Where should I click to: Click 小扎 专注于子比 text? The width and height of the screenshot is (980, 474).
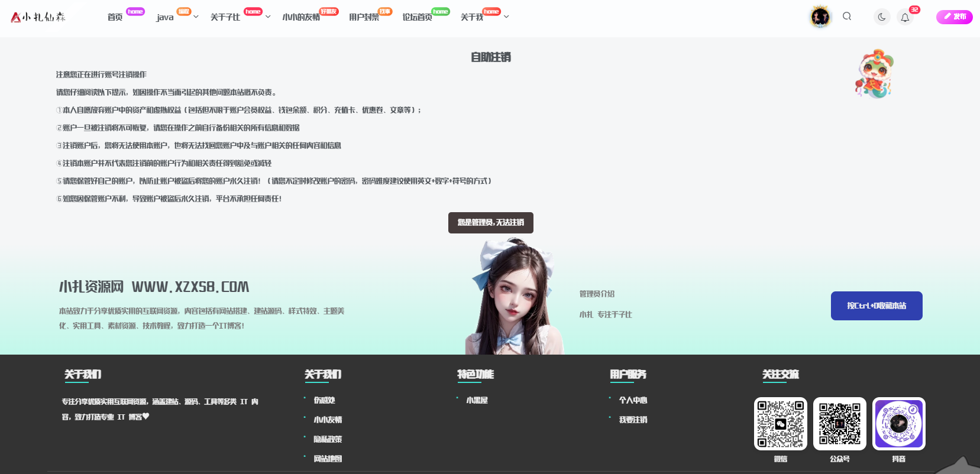tap(606, 314)
